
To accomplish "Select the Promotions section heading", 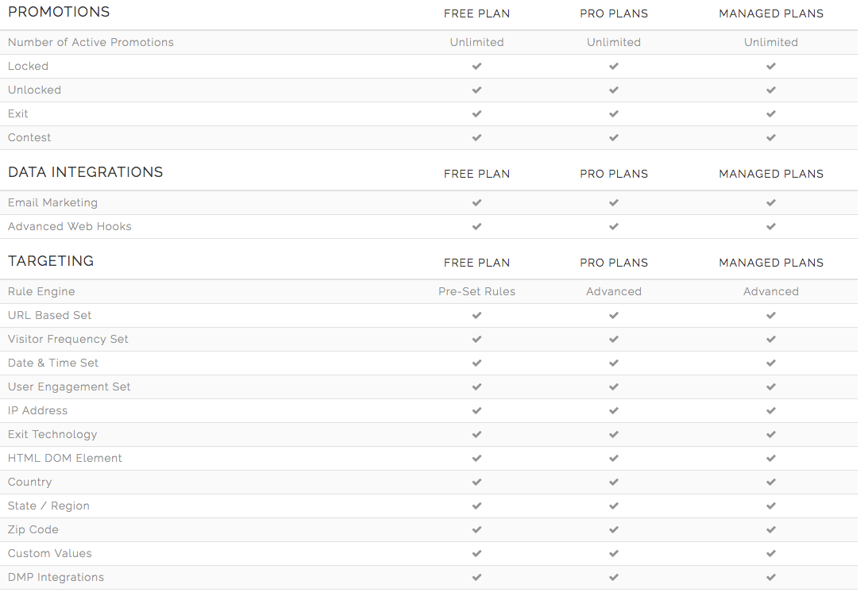I will [59, 12].
